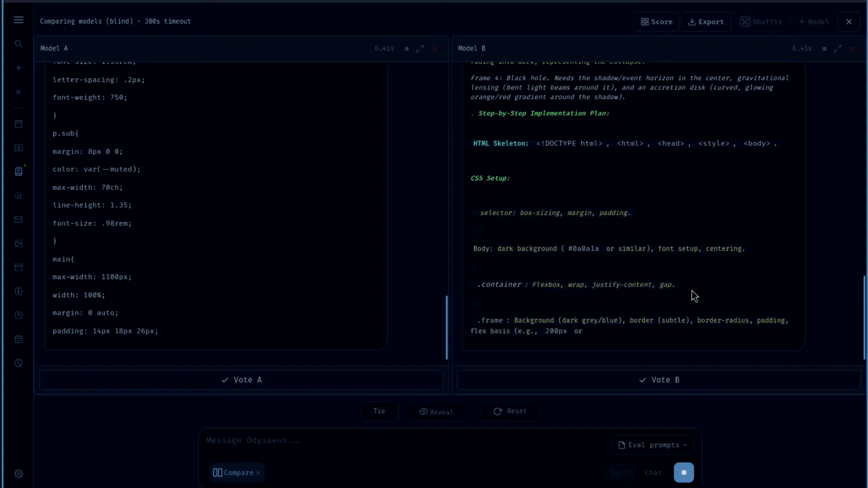Click the Model A panel title

(54, 48)
